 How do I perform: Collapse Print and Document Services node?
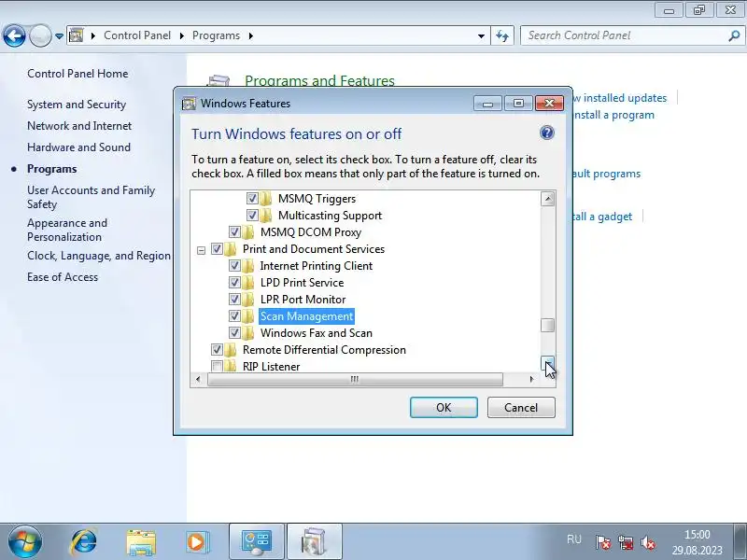click(201, 249)
